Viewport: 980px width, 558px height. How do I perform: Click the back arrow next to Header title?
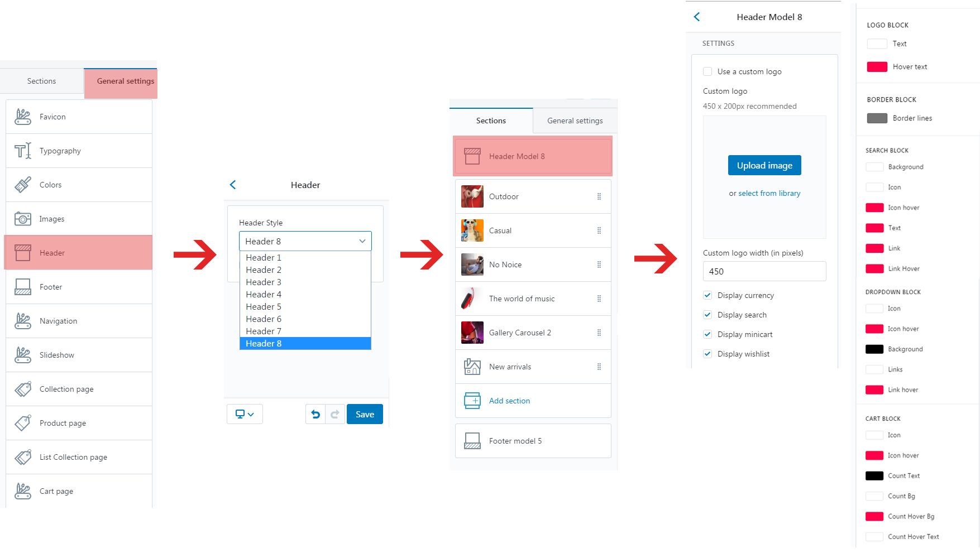pos(233,185)
